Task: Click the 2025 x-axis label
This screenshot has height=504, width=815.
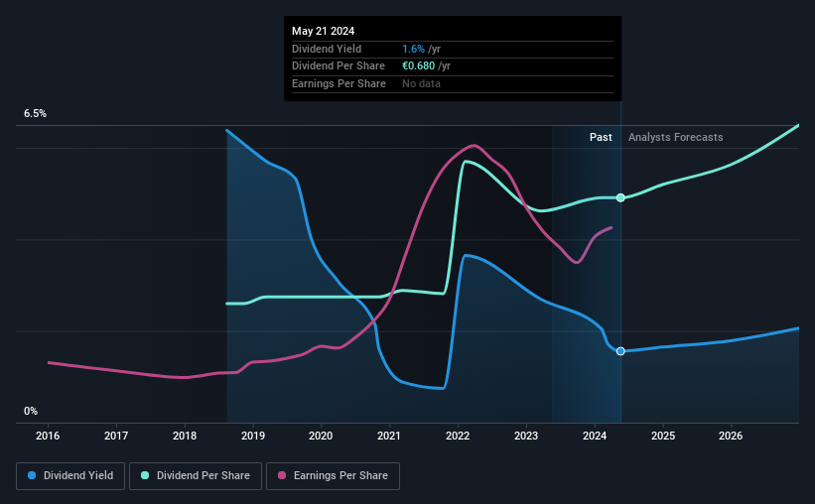Action: [663, 436]
